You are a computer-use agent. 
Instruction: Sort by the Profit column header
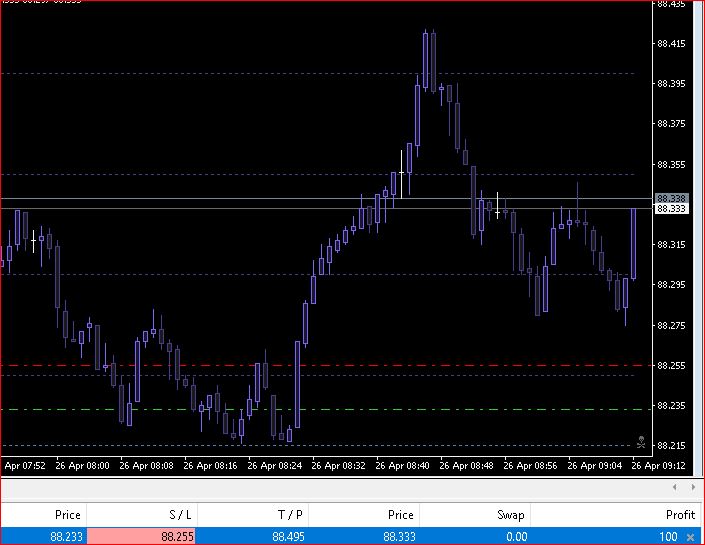click(x=680, y=515)
